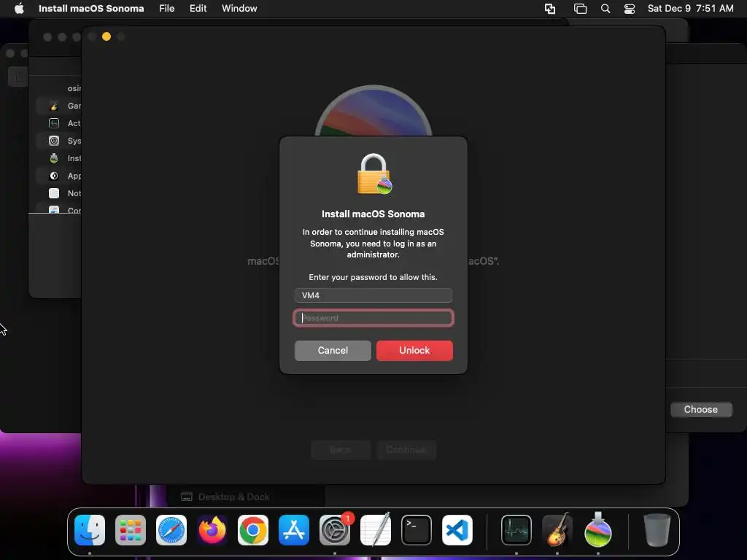Open the Edit menu

(x=198, y=9)
